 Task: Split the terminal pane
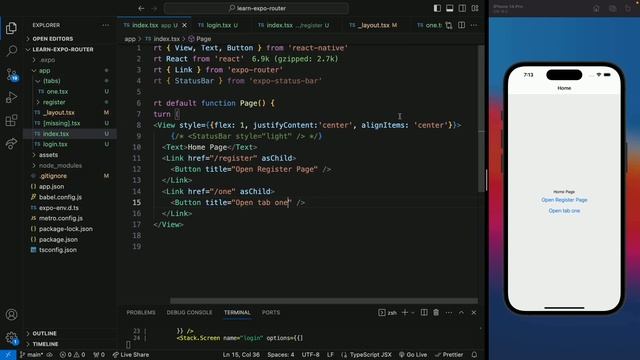coord(424,312)
